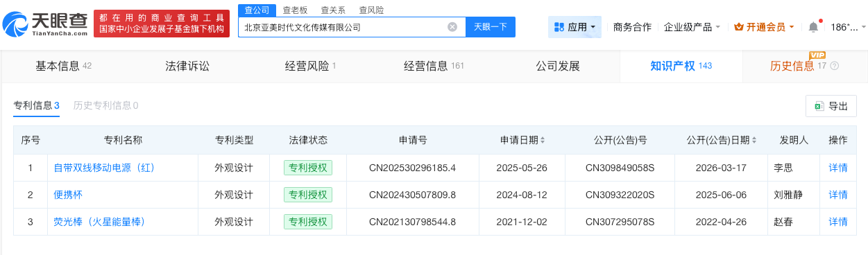Sort by 公开(公告)日期 arrows
Screen dimensions: 868x255
tap(754, 140)
